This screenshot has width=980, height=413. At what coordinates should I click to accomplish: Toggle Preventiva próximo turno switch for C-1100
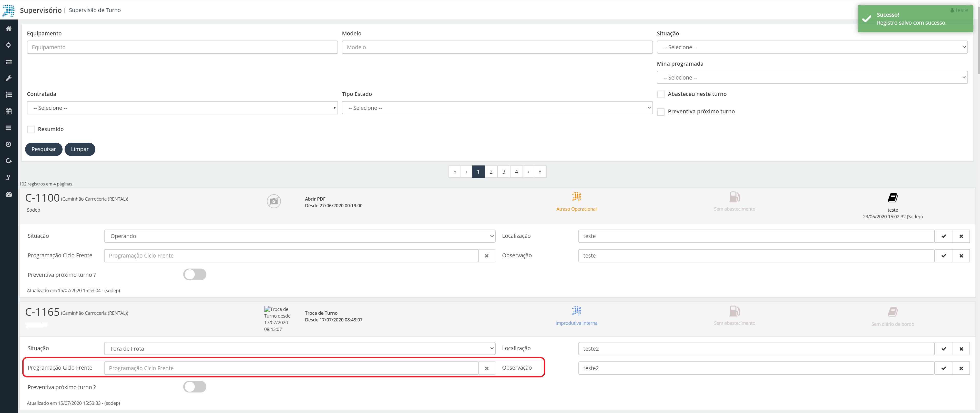point(195,274)
